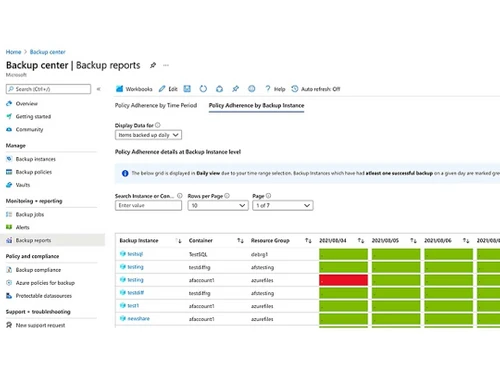500x375 pixels.
Task: Open Community in the sidebar
Action: click(x=29, y=129)
